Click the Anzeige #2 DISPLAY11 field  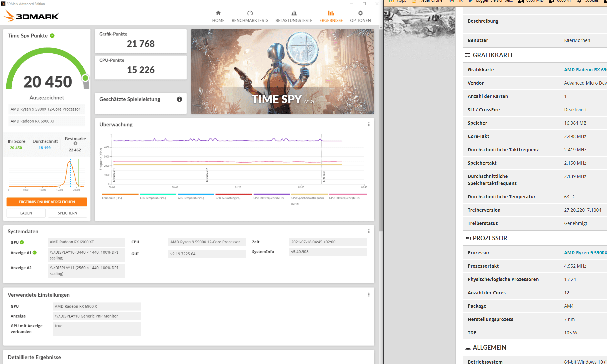[x=86, y=271]
